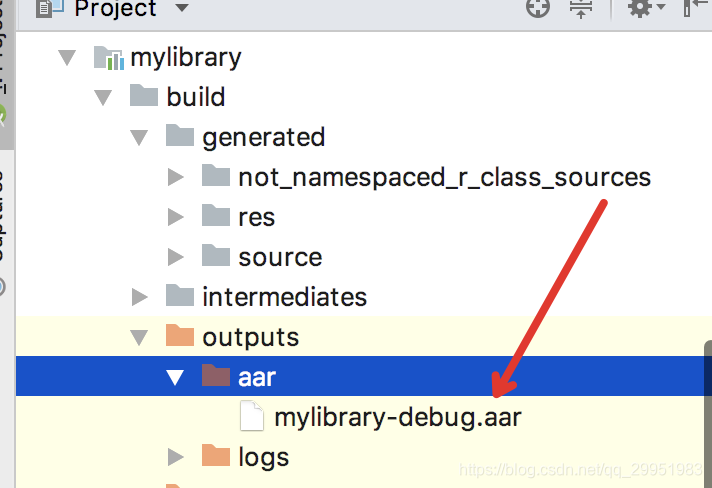This screenshot has height=488, width=712.
Task: Collapse the mylibrary module node
Action: click(67, 58)
